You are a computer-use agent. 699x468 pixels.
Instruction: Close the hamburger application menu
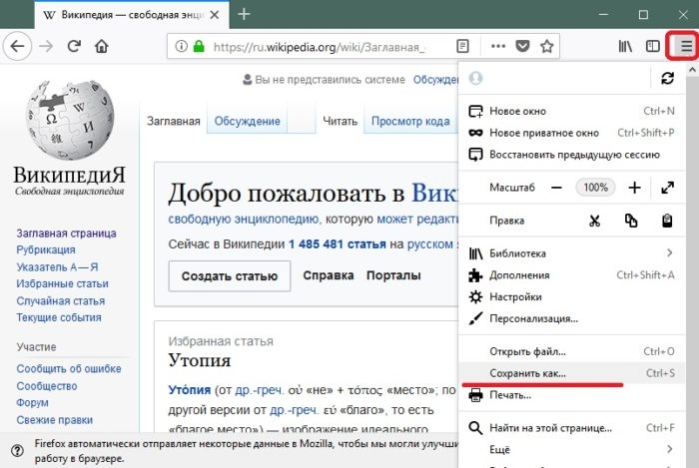[687, 46]
